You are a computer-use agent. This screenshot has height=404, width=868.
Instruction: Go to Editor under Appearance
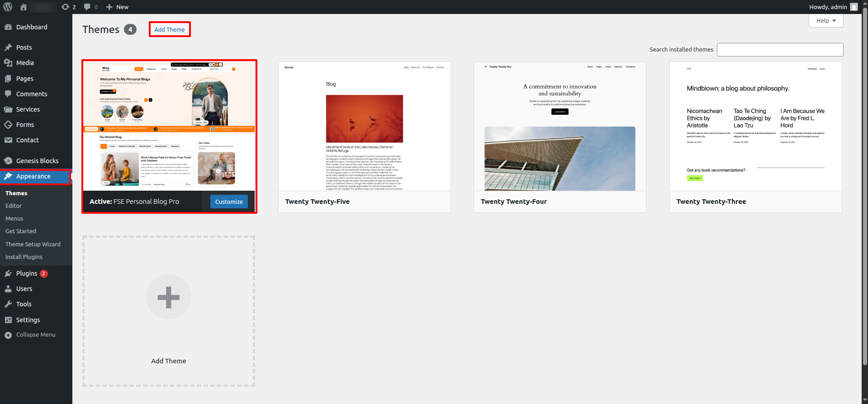(14, 206)
